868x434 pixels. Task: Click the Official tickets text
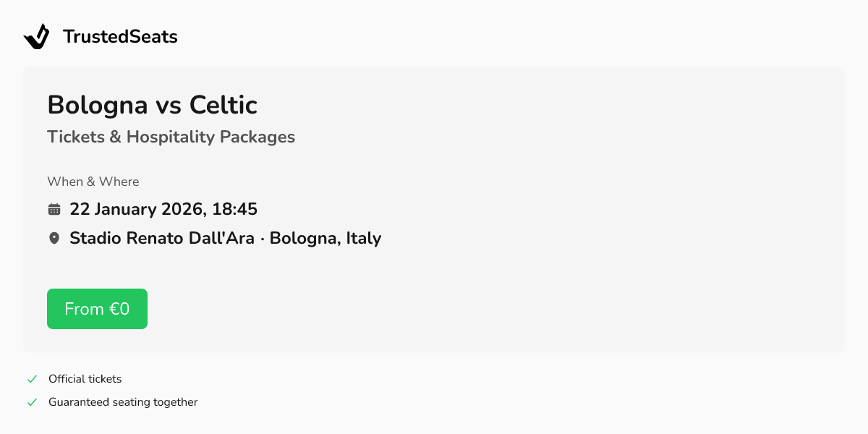(85, 379)
